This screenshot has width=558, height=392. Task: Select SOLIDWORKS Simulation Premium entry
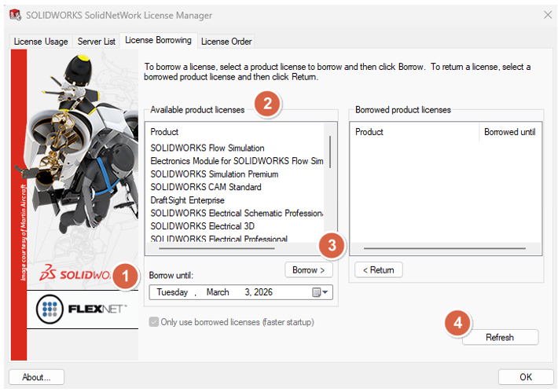click(x=214, y=174)
